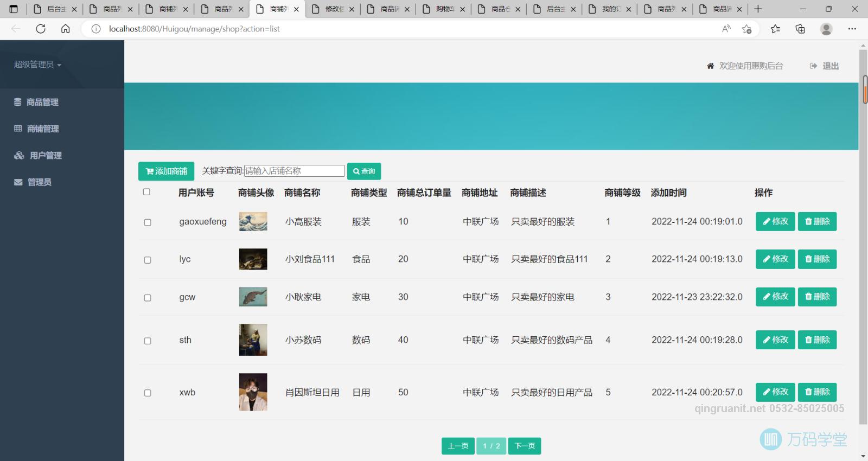The width and height of the screenshot is (868, 461).
Task: Check the gcw row checkbox
Action: [148, 298]
